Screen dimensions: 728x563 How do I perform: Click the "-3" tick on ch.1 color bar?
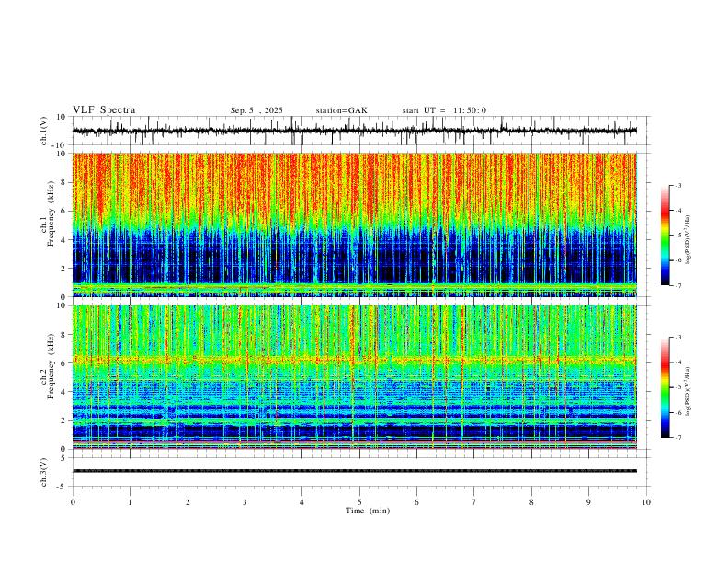678,185
